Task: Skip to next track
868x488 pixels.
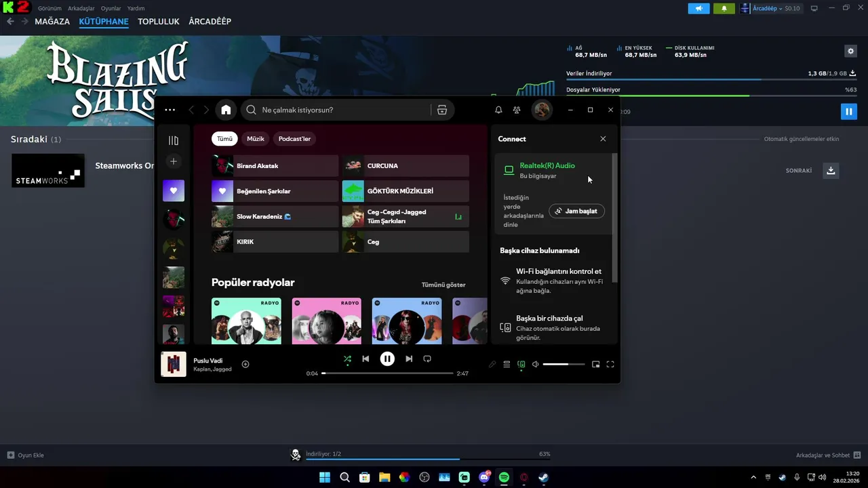Action: point(409,359)
